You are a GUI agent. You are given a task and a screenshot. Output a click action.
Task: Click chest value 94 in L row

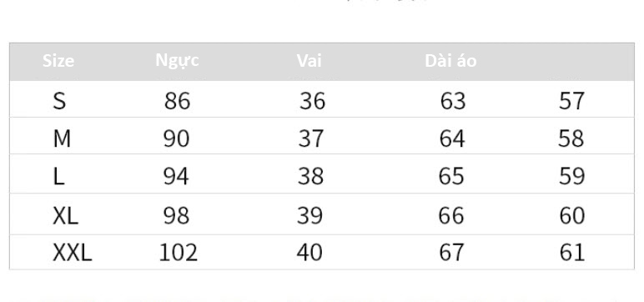click(x=176, y=177)
